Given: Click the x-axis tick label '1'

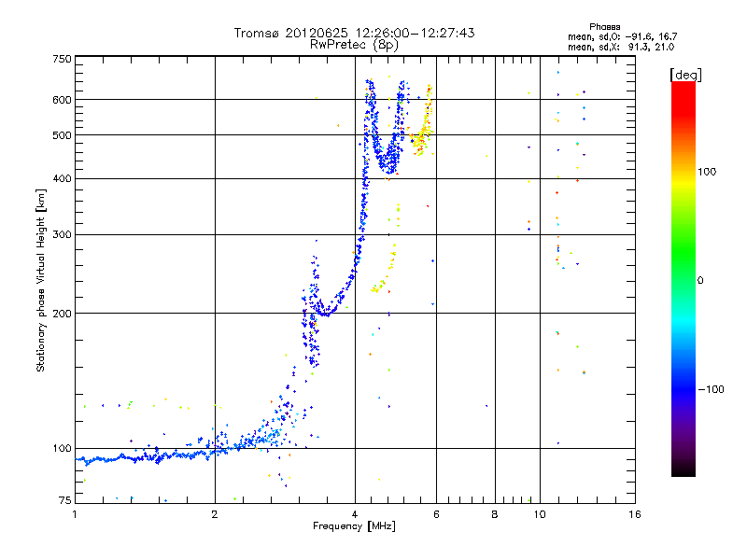Looking at the screenshot, I should pos(75,514).
